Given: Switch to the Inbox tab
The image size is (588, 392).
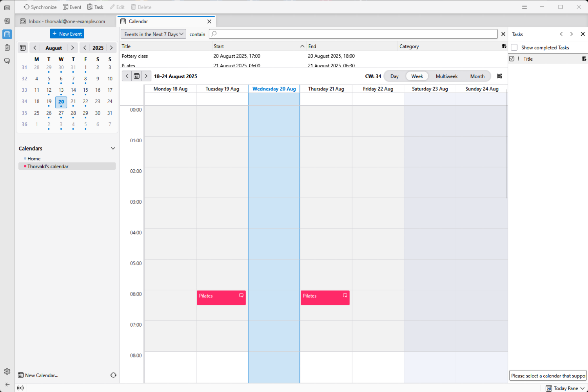Looking at the screenshot, I should [x=63, y=21].
